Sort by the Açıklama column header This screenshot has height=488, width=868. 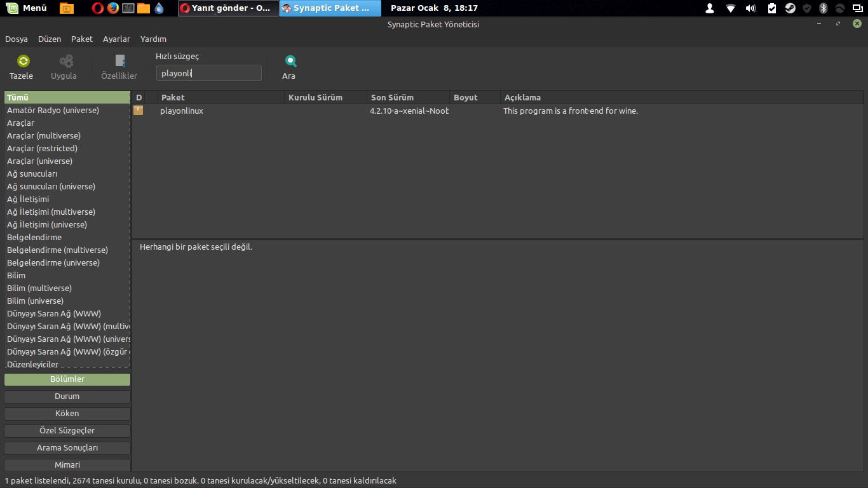(681, 97)
